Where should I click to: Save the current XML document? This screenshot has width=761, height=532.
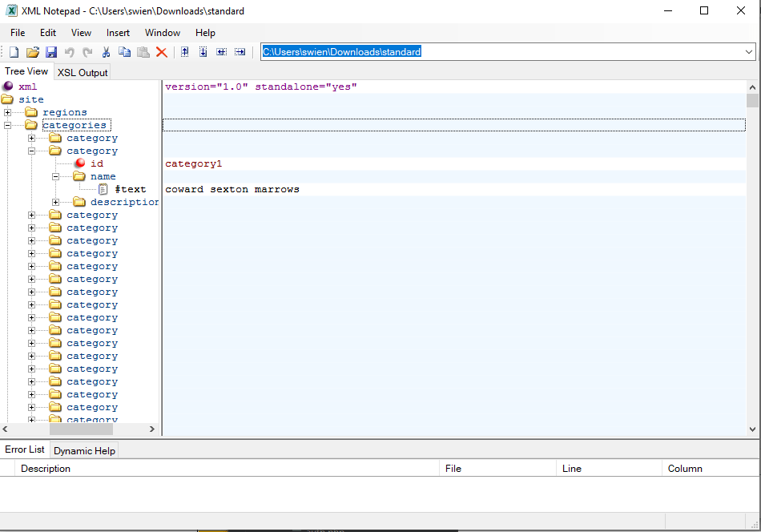click(x=51, y=51)
